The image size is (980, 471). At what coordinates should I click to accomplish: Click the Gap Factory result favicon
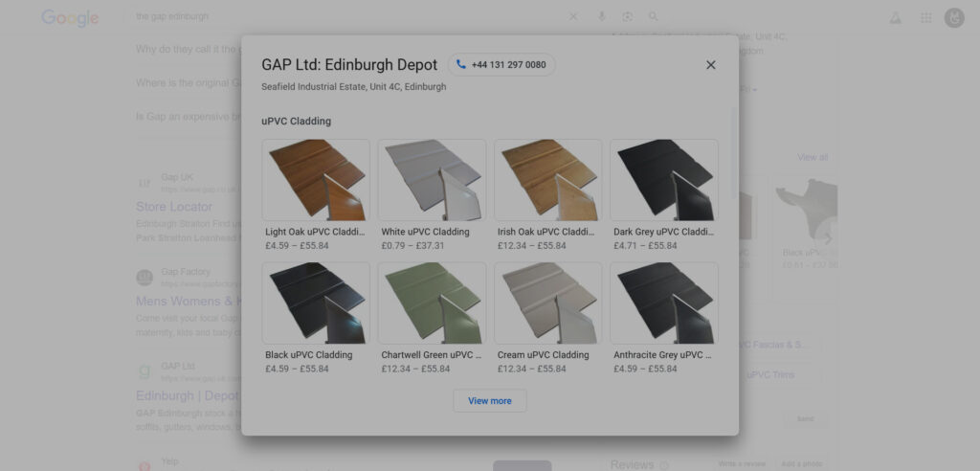tap(145, 278)
